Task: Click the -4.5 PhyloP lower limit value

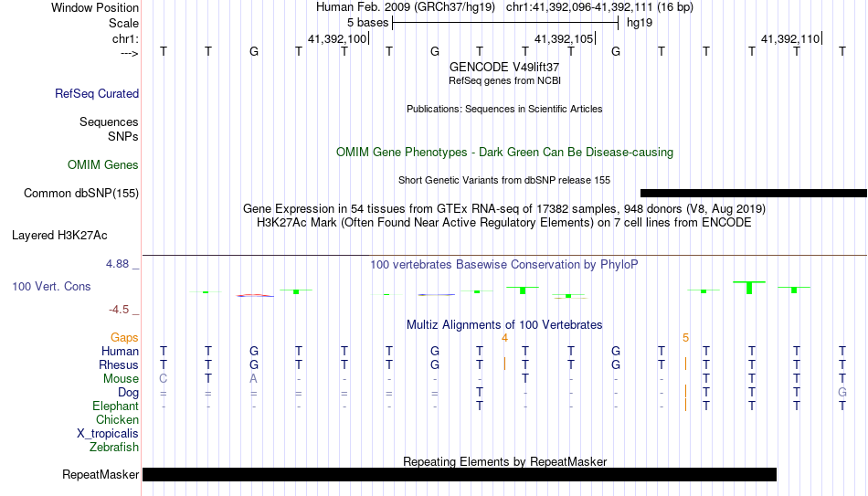Action: [x=119, y=310]
